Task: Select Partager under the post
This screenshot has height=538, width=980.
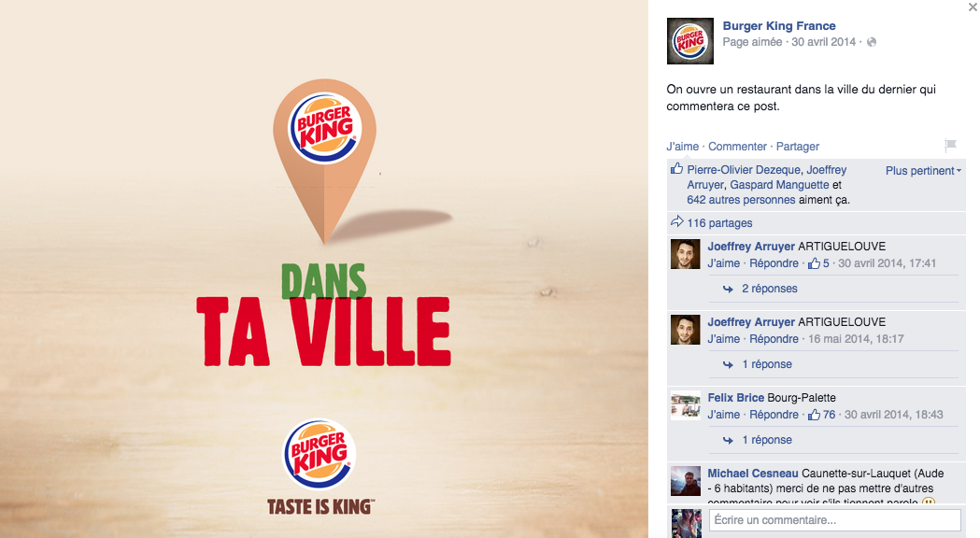Action: (x=798, y=147)
